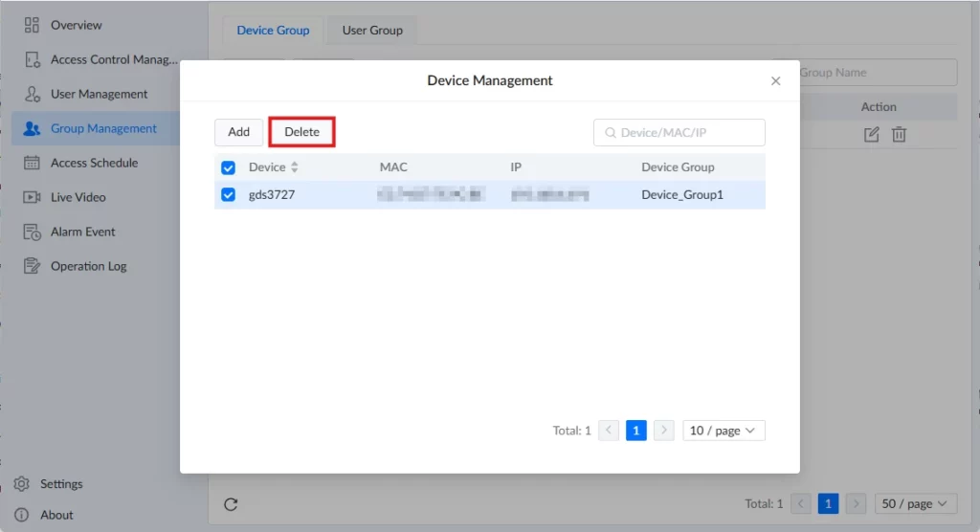The height and width of the screenshot is (532, 980).
Task: Go to previous page in background list
Action: pyautogui.click(x=801, y=503)
